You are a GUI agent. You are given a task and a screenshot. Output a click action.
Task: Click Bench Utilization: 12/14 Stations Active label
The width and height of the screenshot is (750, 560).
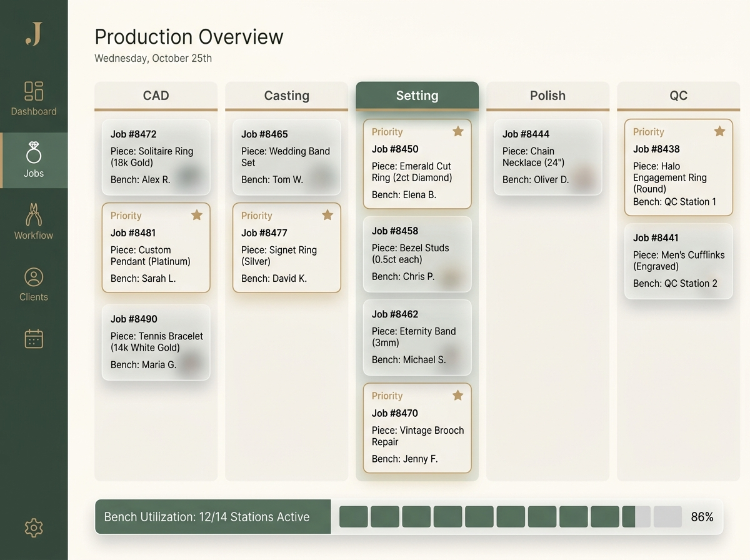pyautogui.click(x=207, y=517)
